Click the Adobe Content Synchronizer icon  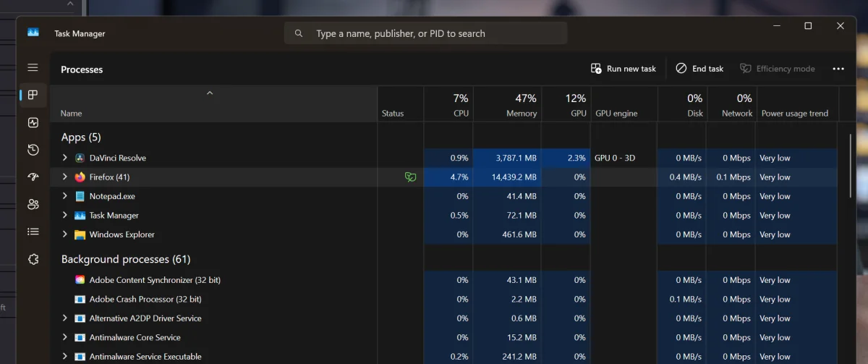point(80,280)
